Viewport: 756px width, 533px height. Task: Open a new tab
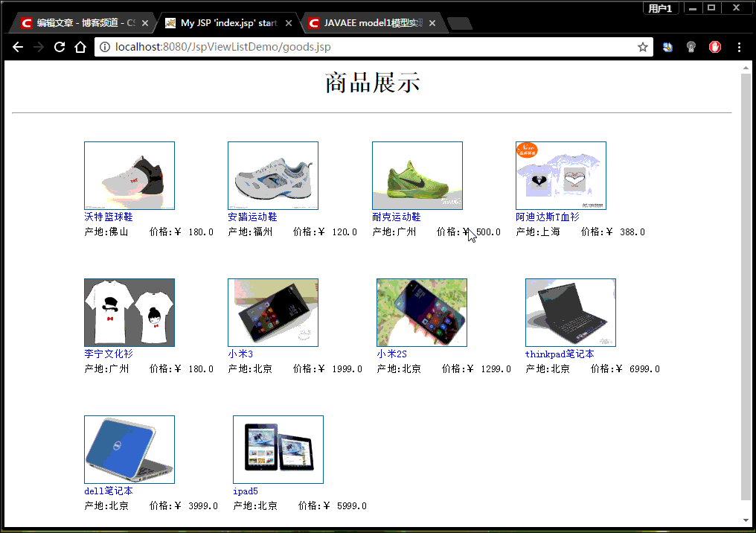[x=460, y=23]
